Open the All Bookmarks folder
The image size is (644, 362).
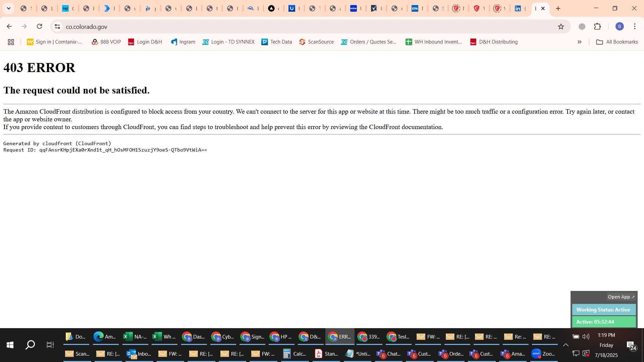pyautogui.click(x=617, y=42)
